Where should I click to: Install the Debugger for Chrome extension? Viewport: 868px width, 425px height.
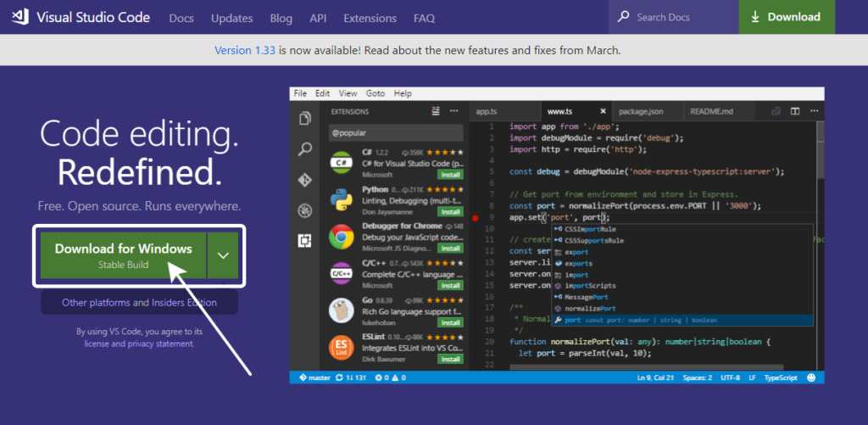pos(451,249)
